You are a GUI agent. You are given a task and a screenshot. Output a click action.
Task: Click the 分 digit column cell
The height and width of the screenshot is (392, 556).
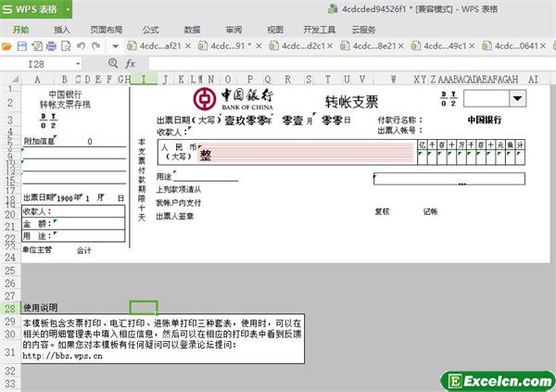(x=520, y=158)
